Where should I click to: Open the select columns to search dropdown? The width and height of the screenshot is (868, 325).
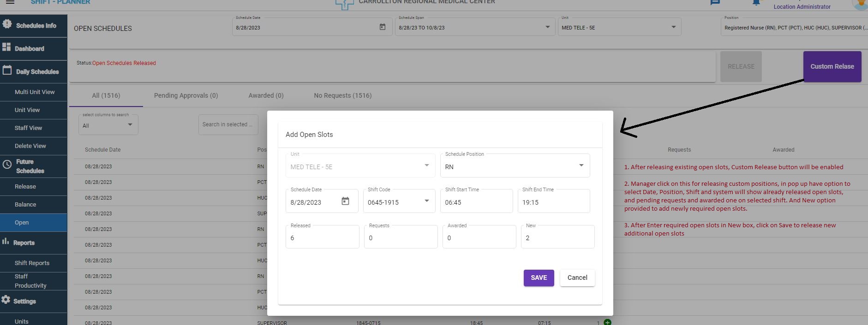coord(130,125)
